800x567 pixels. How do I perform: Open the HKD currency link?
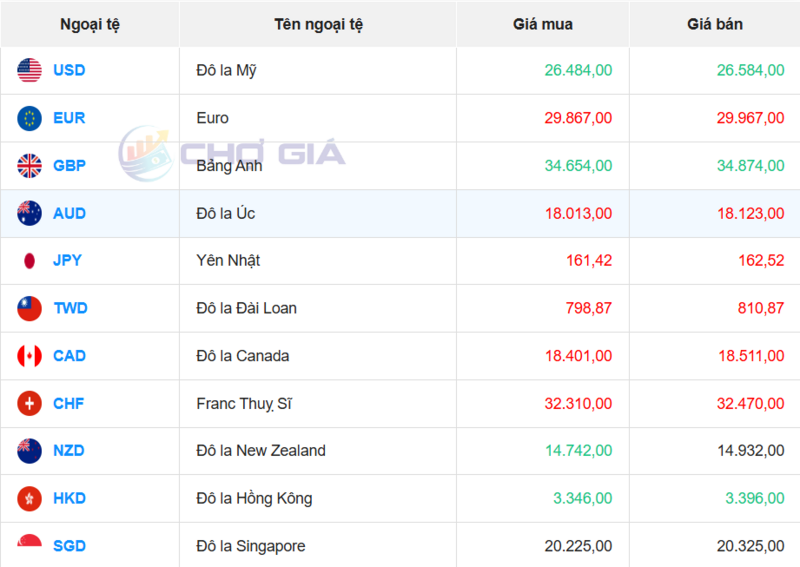click(x=69, y=498)
